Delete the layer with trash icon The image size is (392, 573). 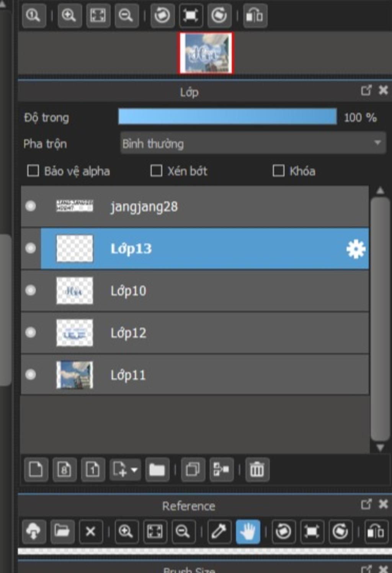click(257, 469)
